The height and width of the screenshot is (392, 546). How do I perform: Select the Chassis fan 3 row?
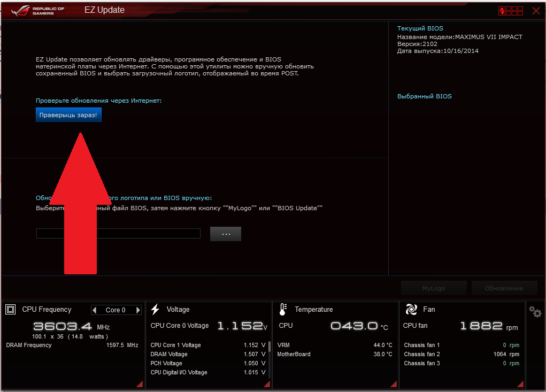coord(462,363)
